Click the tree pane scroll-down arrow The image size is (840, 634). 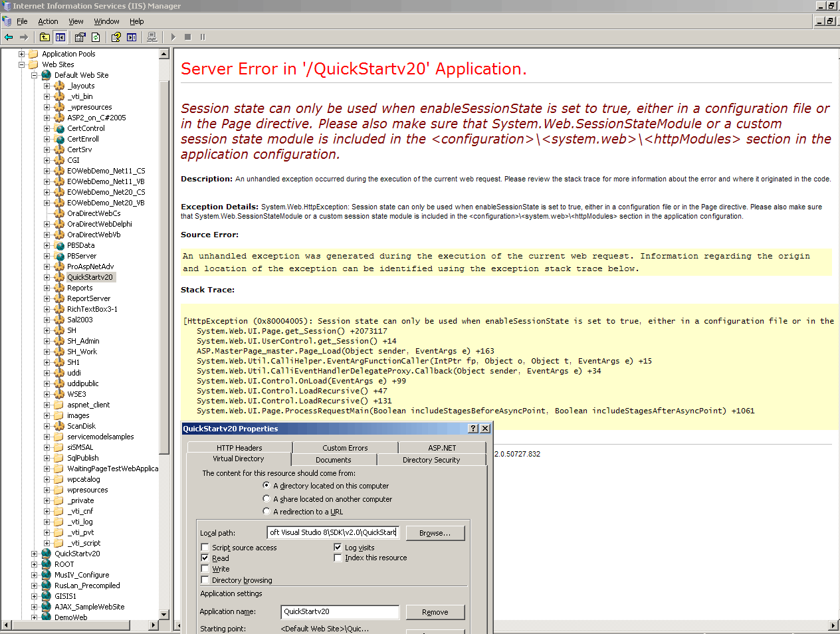click(x=164, y=615)
